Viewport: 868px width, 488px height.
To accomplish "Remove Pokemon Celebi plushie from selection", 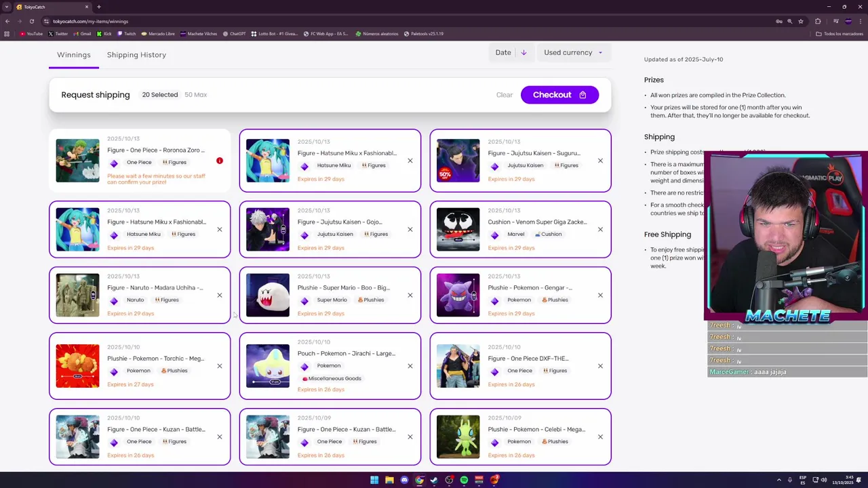I will click(x=600, y=436).
